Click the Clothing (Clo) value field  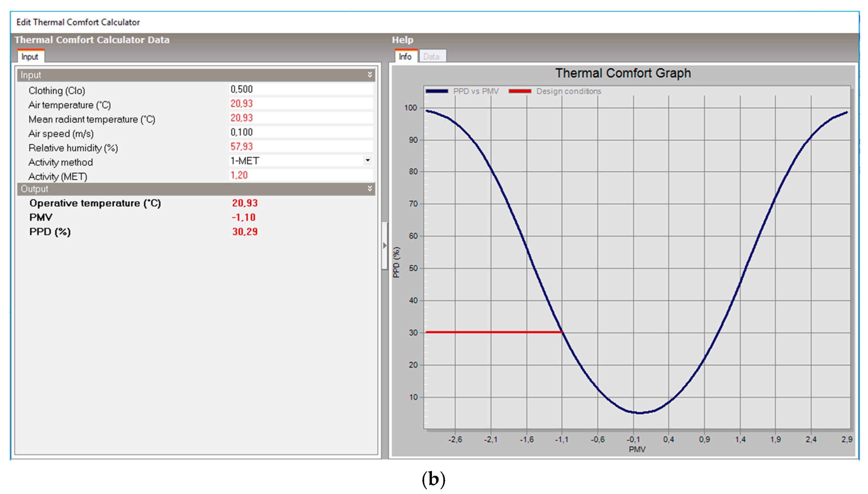[x=300, y=89]
